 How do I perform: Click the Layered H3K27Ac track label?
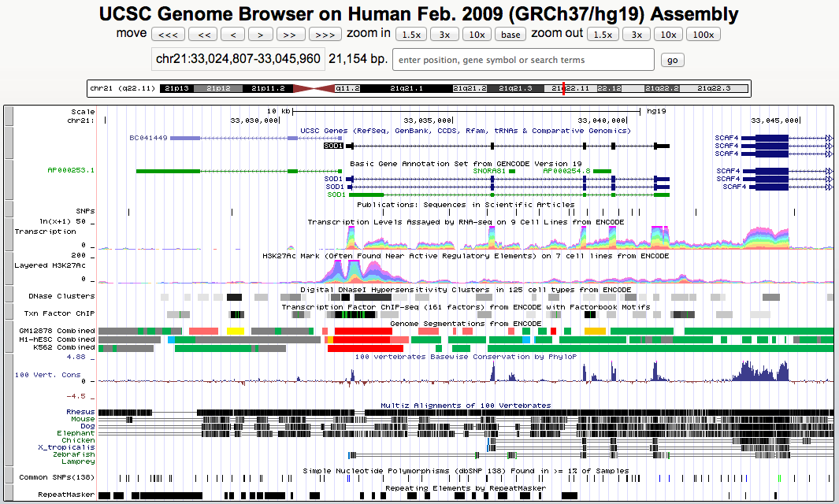pos(50,265)
